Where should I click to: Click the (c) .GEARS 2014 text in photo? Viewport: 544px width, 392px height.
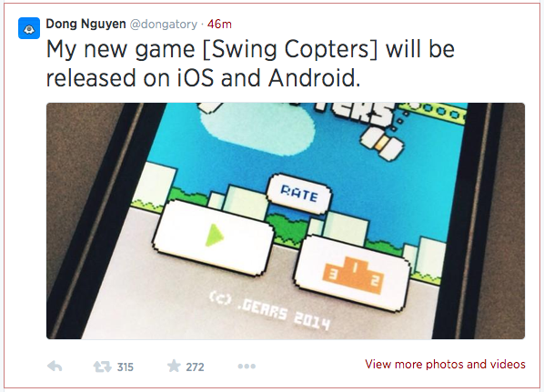[269, 310]
